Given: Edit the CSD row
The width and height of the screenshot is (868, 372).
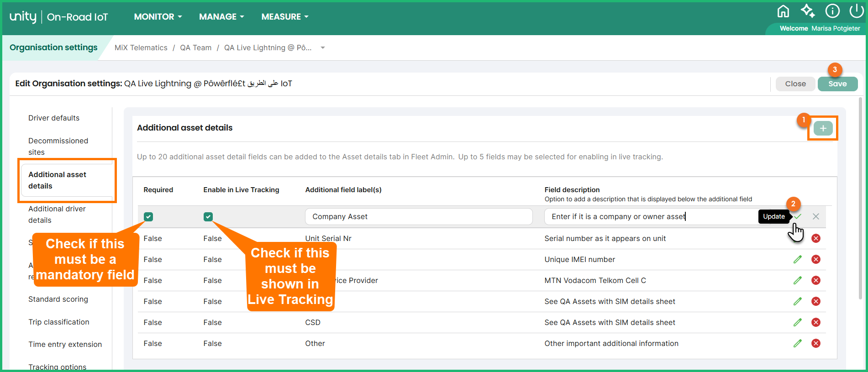Looking at the screenshot, I should pos(797,322).
